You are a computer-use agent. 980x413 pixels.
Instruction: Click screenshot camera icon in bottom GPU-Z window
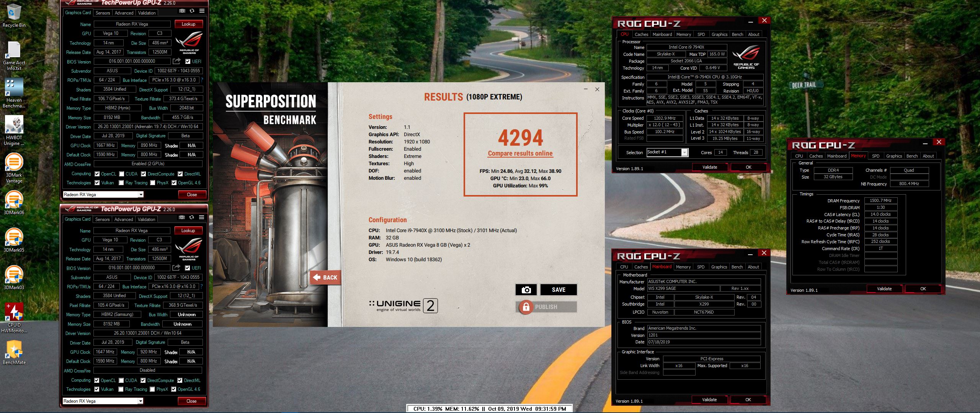[x=182, y=218]
